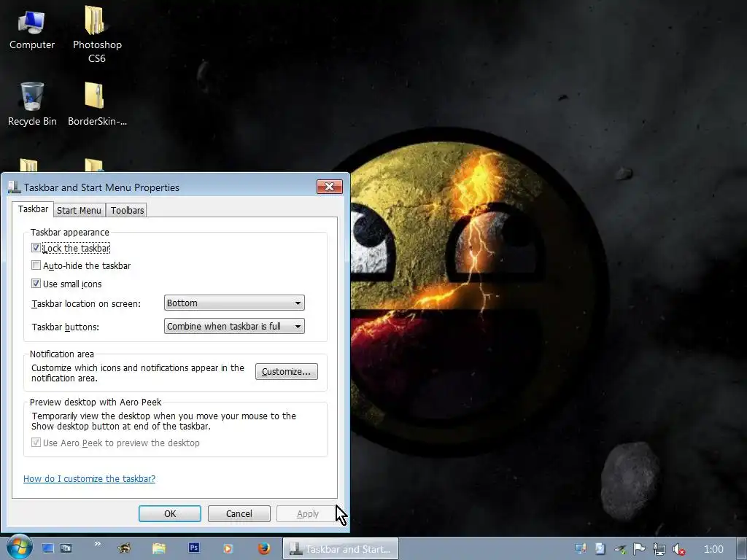The height and width of the screenshot is (560, 747).
Task: Click the network connection tray icon
Action: point(659,550)
